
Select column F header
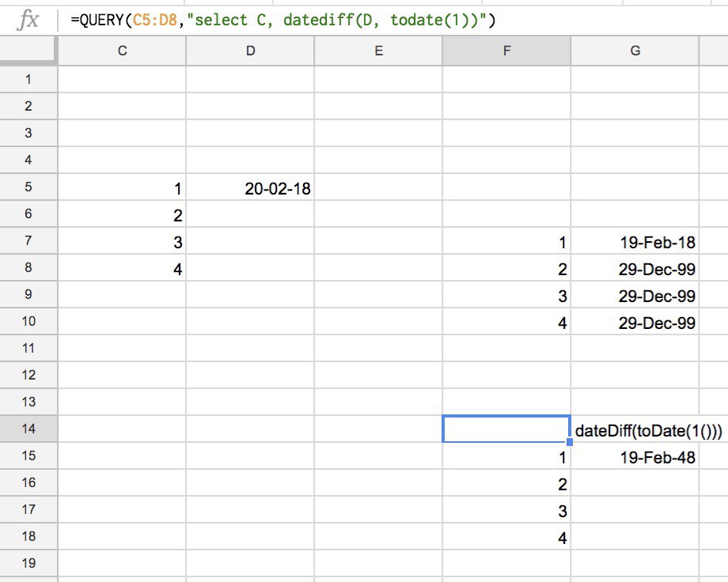coord(506,51)
